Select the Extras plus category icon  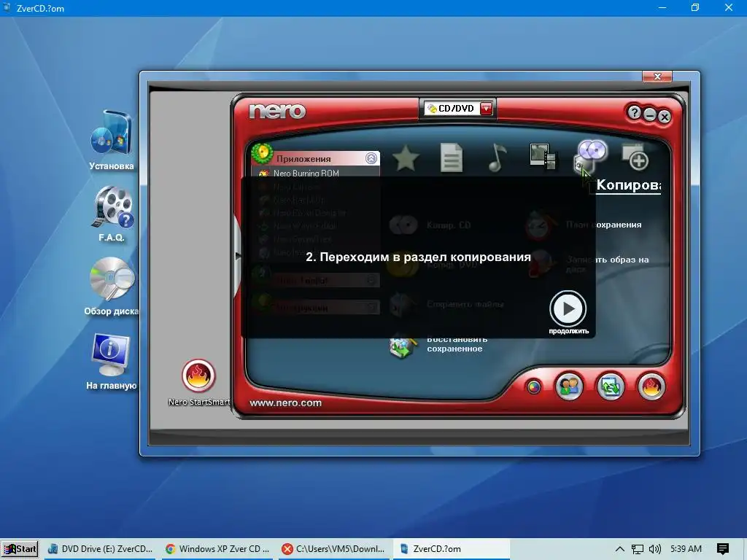click(x=635, y=157)
